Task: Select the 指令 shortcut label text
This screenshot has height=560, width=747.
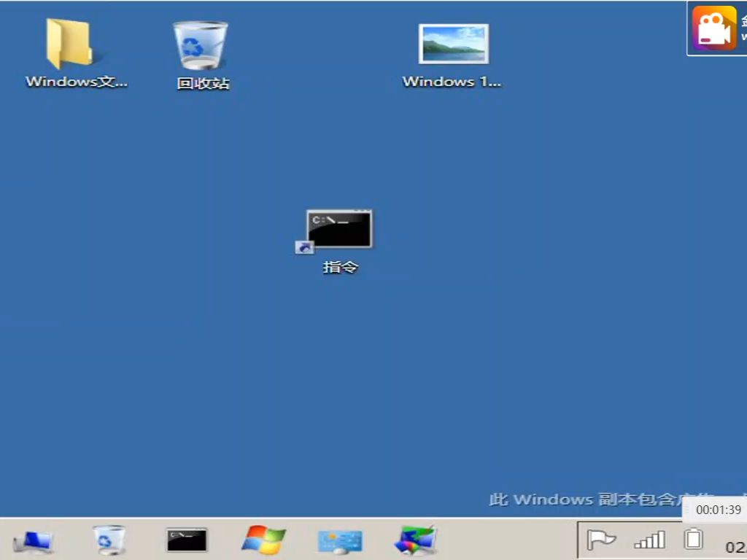Action: [340, 267]
